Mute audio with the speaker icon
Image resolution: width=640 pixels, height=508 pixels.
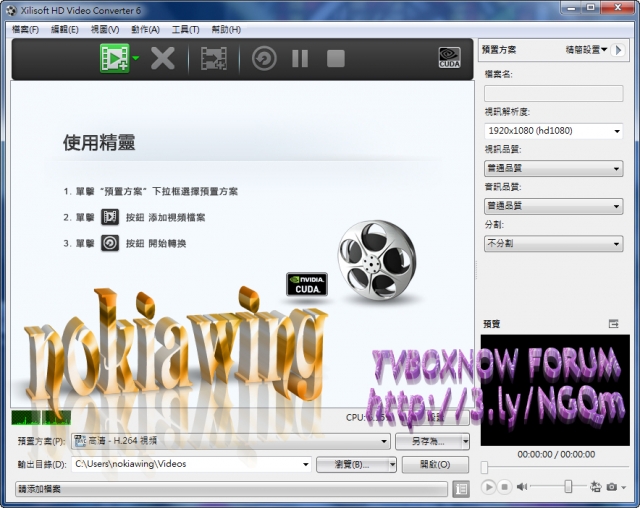[522, 487]
